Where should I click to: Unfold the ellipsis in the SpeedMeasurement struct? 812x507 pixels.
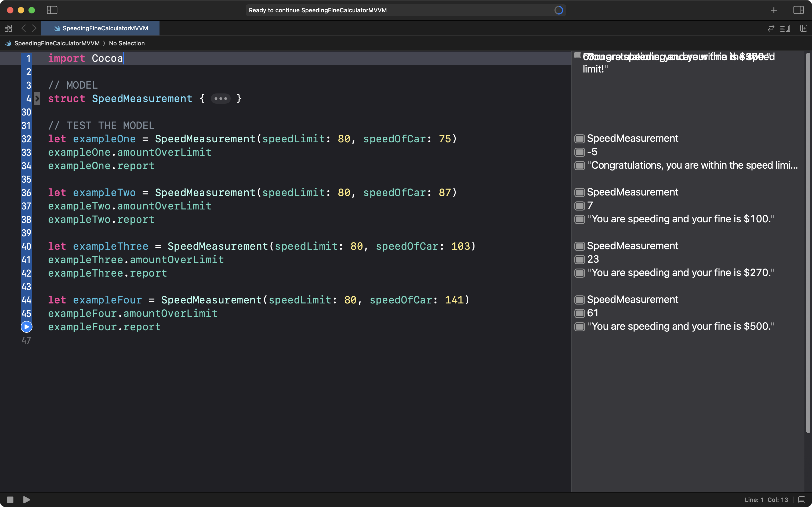(221, 99)
